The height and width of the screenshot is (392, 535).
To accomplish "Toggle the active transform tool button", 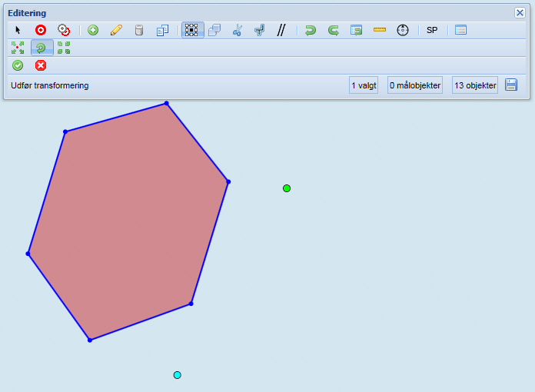I will coord(191,30).
